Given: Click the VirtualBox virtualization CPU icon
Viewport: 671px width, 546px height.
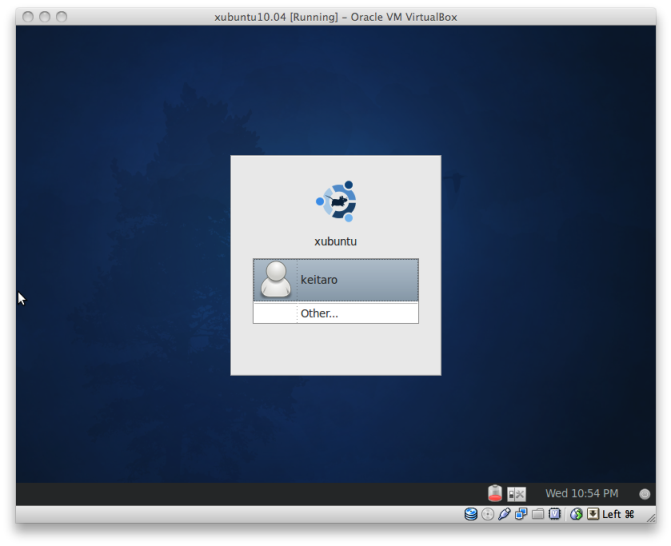Looking at the screenshot, I should [555, 514].
